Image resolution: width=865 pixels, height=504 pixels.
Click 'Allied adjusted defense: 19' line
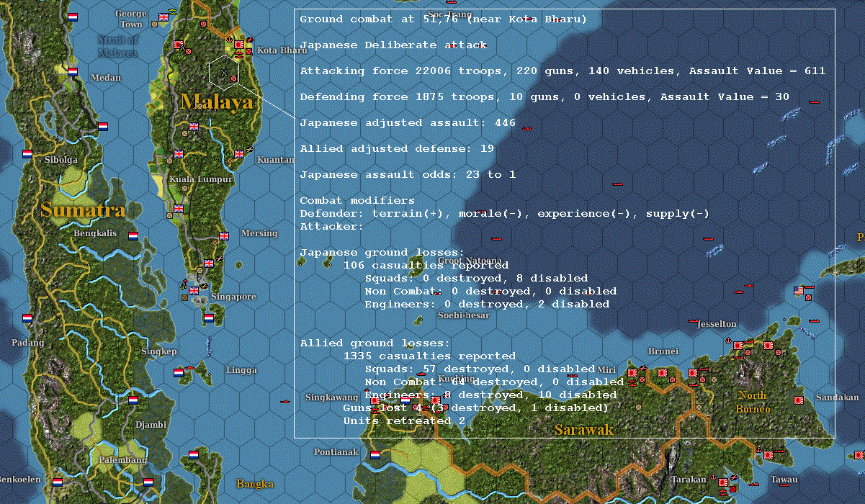(x=397, y=148)
